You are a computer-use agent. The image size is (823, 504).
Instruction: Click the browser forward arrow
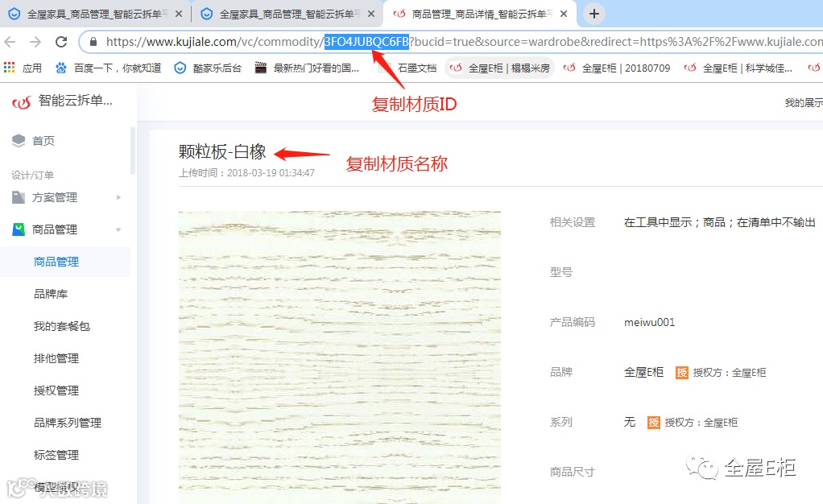click(x=35, y=42)
